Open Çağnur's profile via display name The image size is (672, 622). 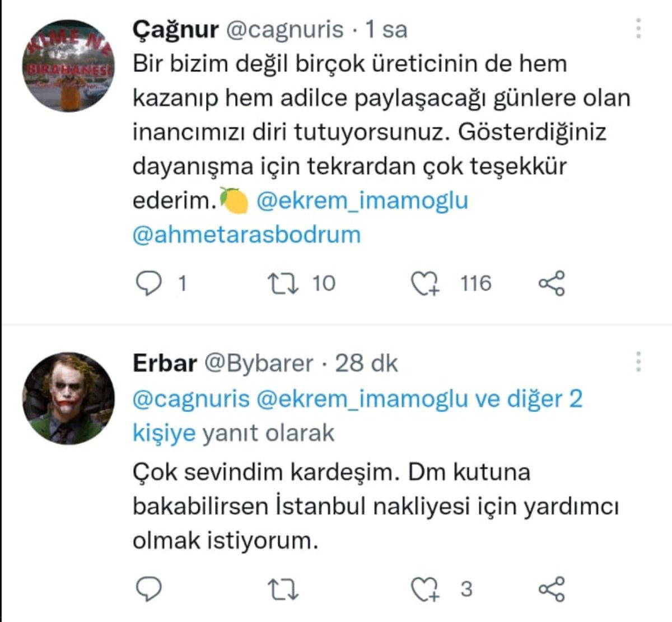click(175, 29)
